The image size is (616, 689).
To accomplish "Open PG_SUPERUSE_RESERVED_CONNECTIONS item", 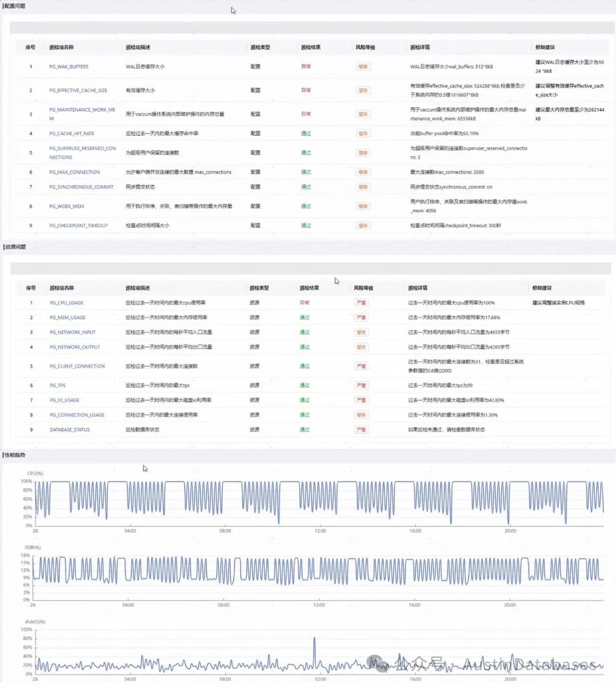I will click(x=82, y=153).
